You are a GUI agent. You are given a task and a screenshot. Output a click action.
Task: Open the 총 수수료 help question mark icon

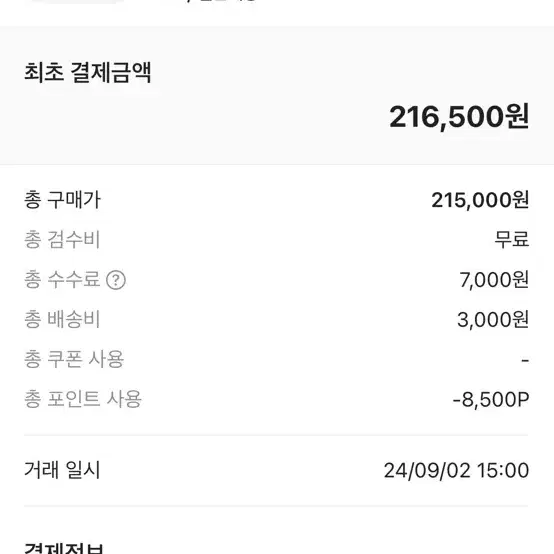116,280
